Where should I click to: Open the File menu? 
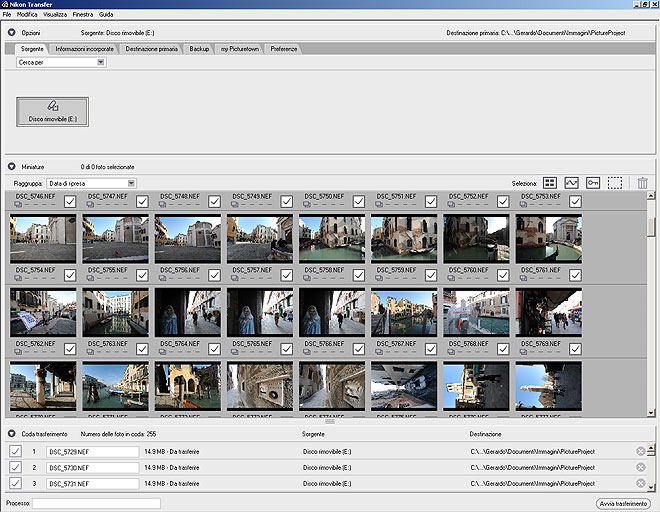tap(7, 14)
